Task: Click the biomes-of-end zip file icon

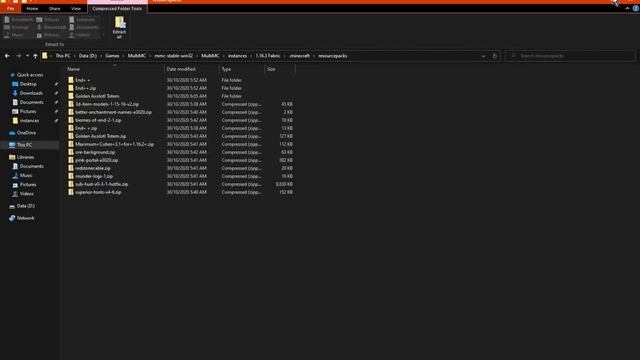Action: 71,120
